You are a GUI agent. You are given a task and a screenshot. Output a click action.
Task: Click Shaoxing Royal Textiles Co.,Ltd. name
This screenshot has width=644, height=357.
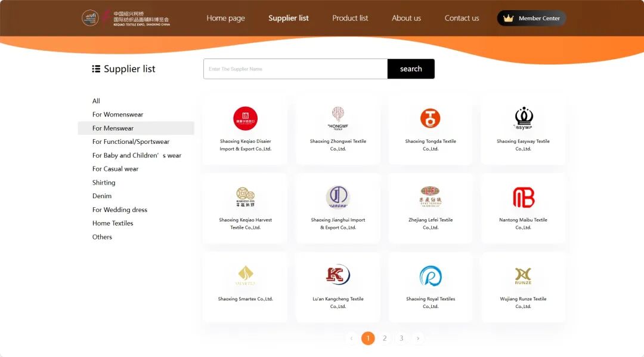click(431, 302)
